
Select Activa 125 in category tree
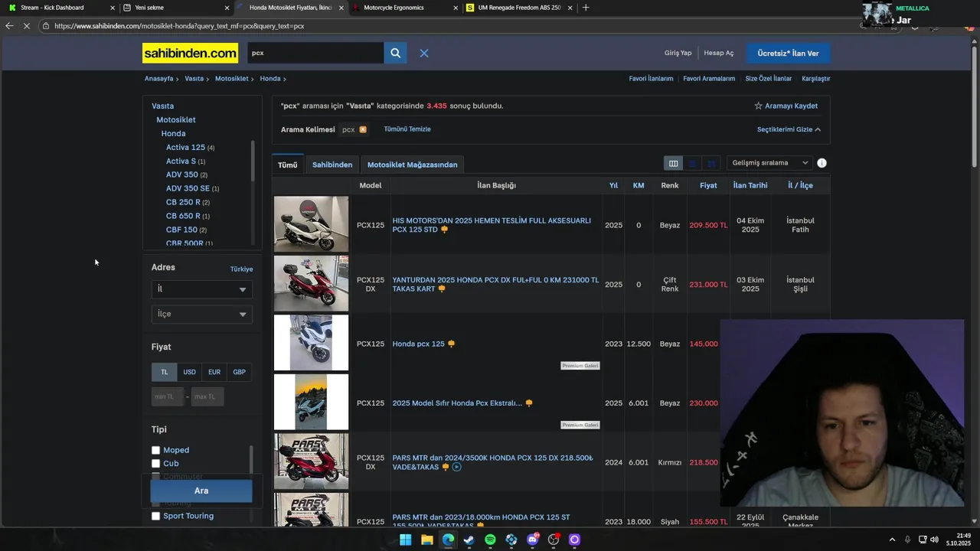point(185,147)
